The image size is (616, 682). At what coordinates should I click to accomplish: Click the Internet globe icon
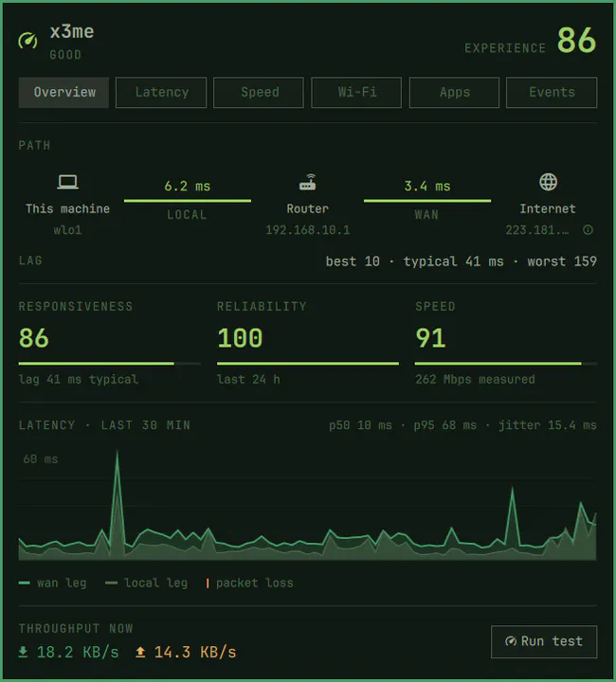(x=548, y=182)
